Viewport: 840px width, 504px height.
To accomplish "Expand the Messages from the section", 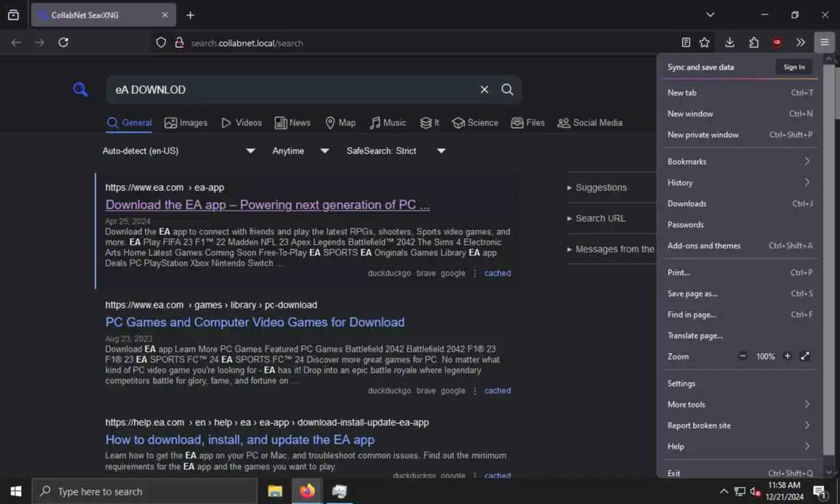I will click(x=611, y=249).
